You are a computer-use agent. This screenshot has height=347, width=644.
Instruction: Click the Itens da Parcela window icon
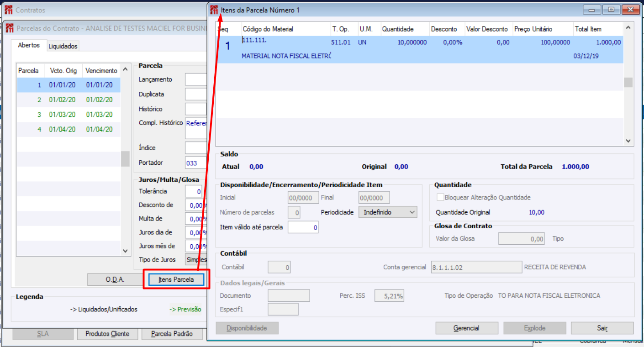(214, 10)
